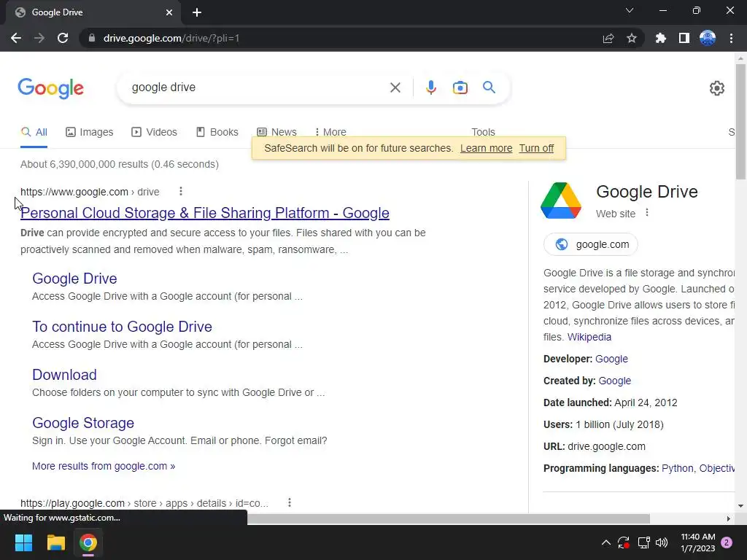
Task: Open the tab search dropdown arrow
Action: 630,10
